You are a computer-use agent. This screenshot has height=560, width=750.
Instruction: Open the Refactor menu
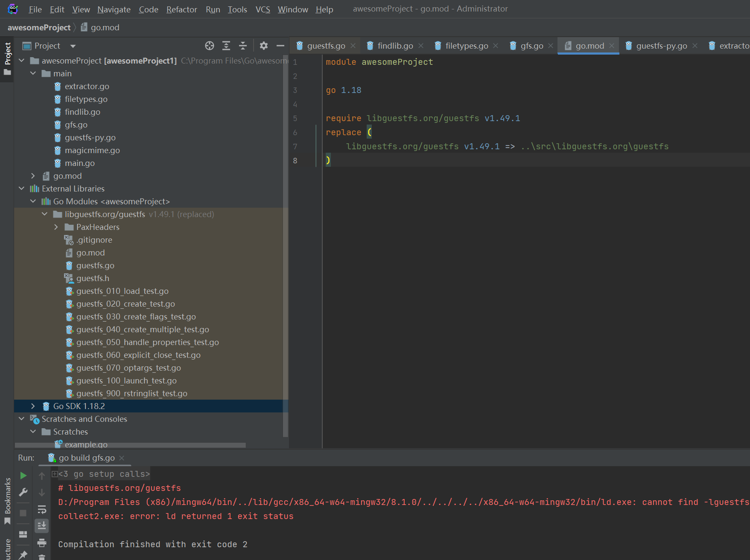182,9
